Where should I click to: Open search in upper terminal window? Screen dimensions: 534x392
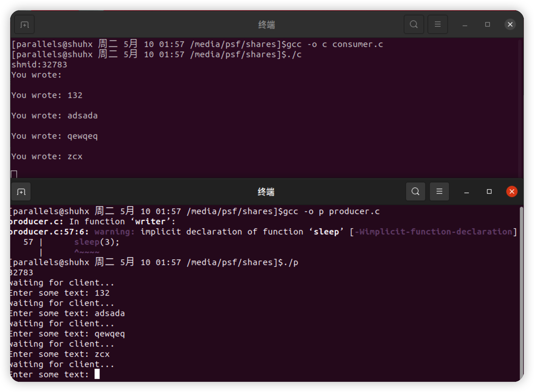click(x=414, y=24)
